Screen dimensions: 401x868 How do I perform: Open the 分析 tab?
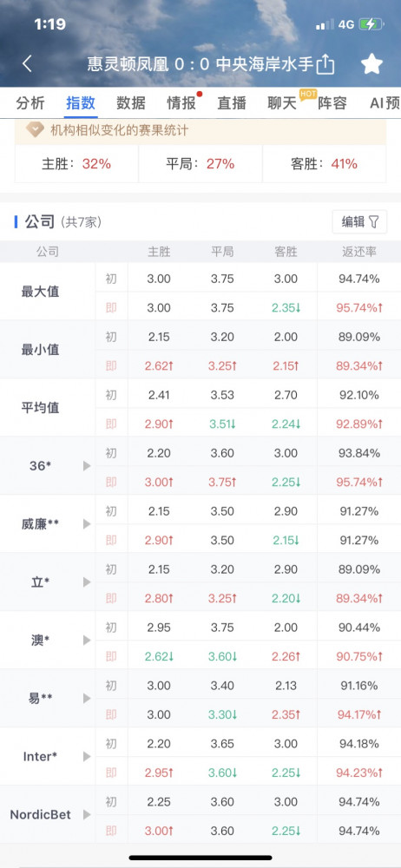pos(30,103)
